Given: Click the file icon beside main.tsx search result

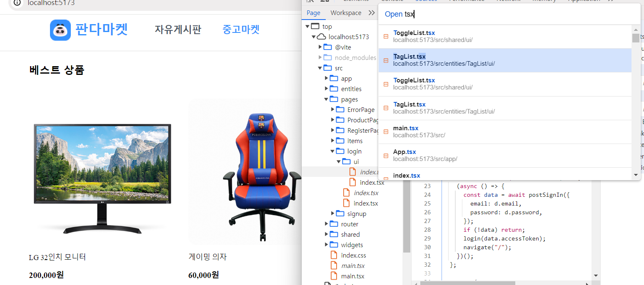Looking at the screenshot, I should [x=386, y=132].
